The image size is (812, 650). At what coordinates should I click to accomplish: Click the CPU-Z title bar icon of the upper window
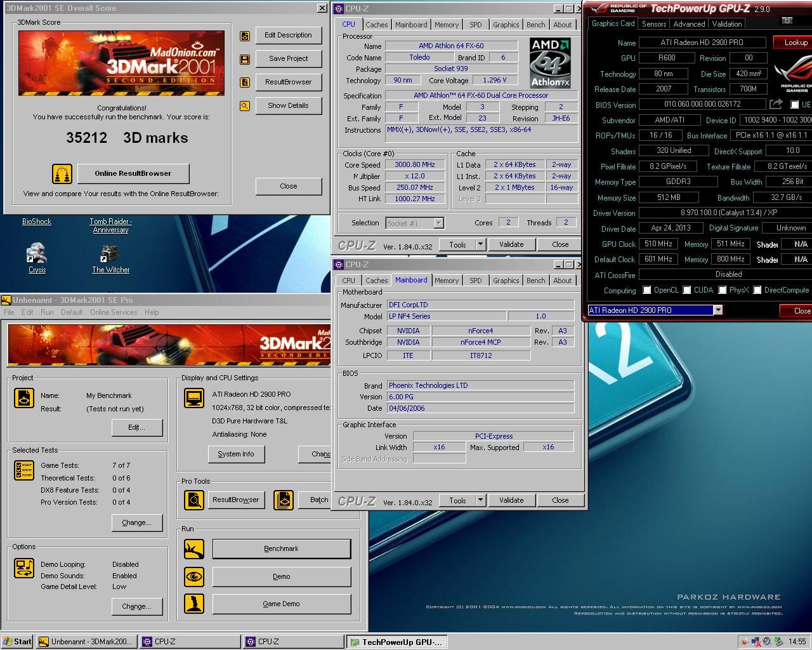tap(339, 8)
